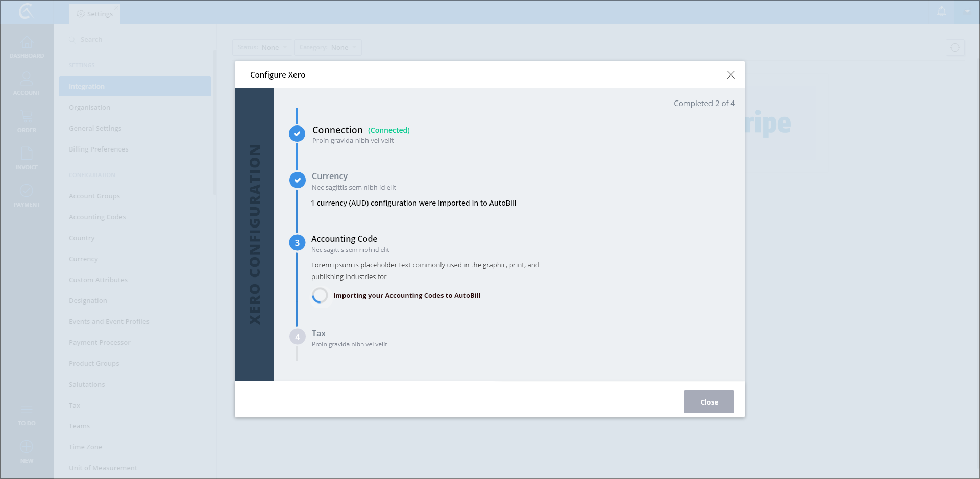Select step 4 Tax circle
The image size is (980, 479).
297,337
